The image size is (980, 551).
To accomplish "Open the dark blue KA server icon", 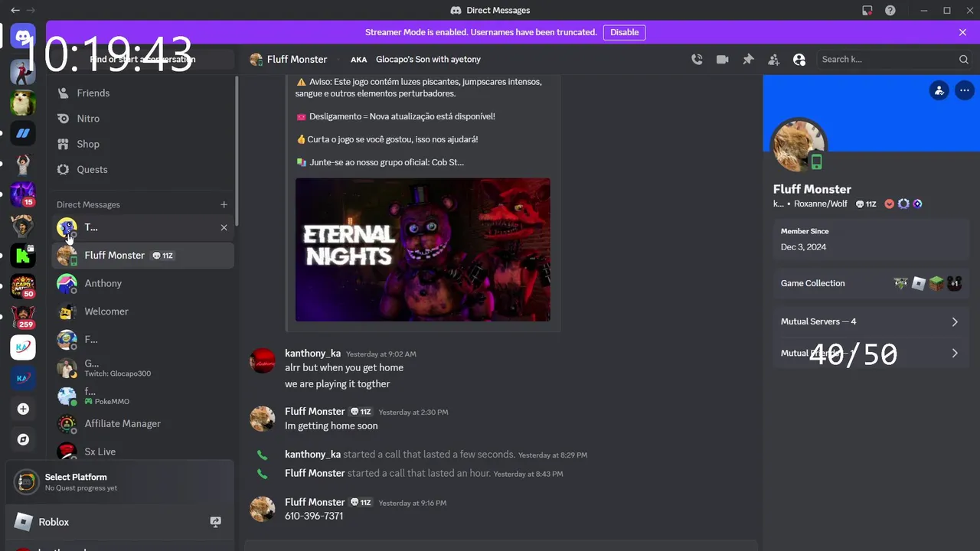I will pyautogui.click(x=23, y=378).
